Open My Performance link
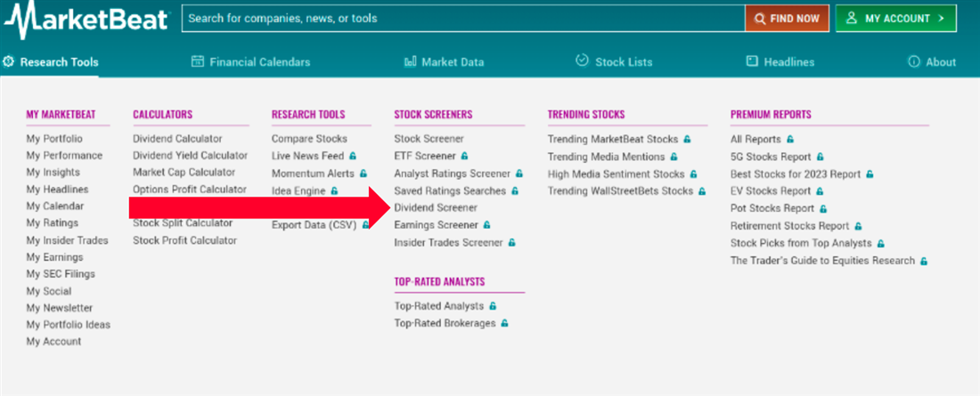This screenshot has width=980, height=396. 64,156
